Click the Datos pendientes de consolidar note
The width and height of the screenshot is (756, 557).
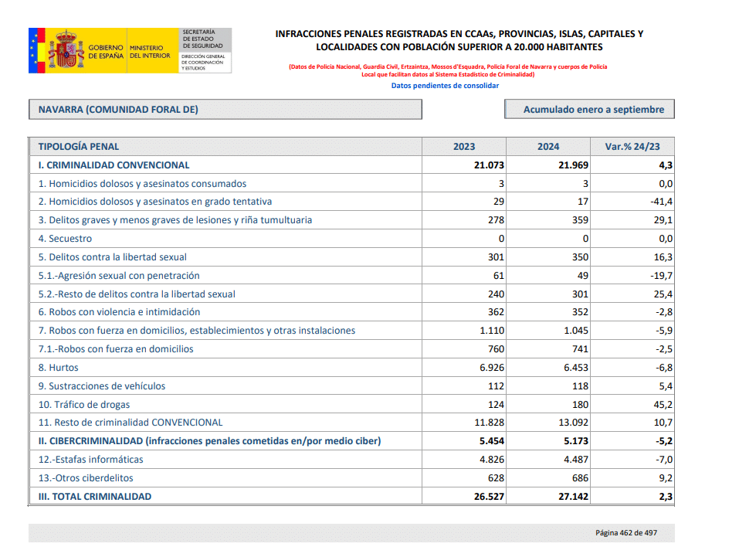pos(445,86)
